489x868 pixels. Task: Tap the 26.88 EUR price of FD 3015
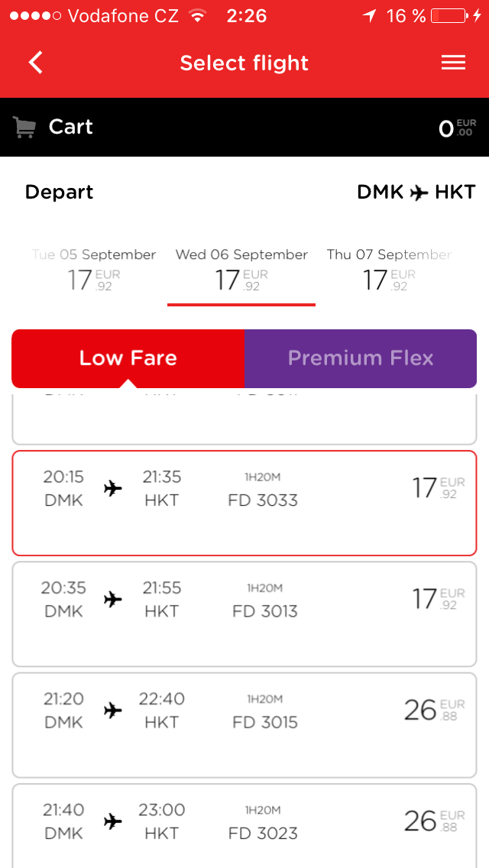click(434, 711)
